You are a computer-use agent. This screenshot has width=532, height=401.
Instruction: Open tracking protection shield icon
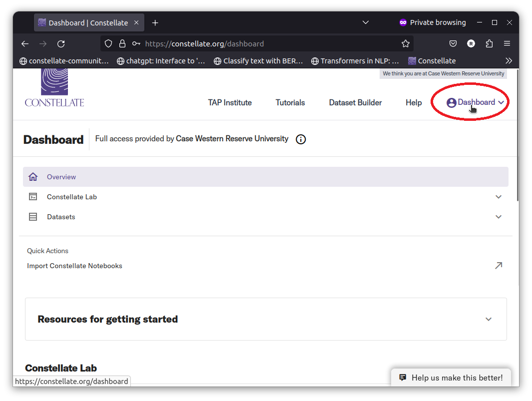pyautogui.click(x=108, y=44)
